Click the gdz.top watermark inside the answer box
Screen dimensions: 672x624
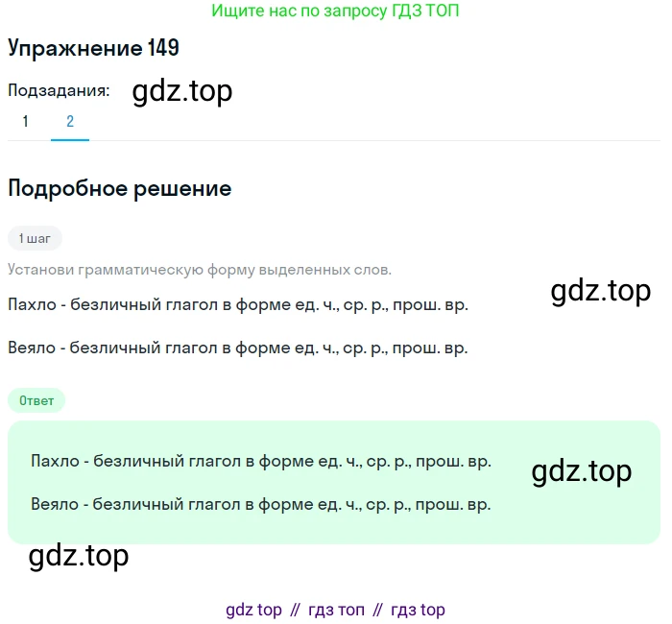coord(582,471)
